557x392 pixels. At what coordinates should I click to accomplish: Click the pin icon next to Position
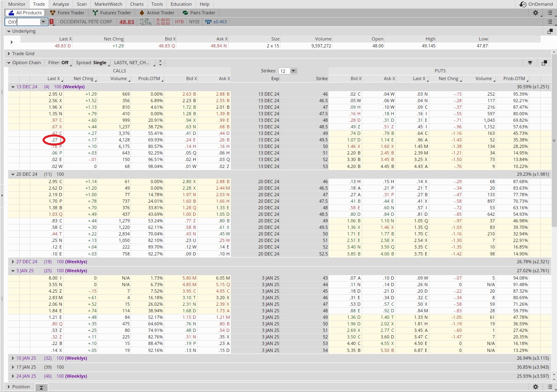point(41,387)
